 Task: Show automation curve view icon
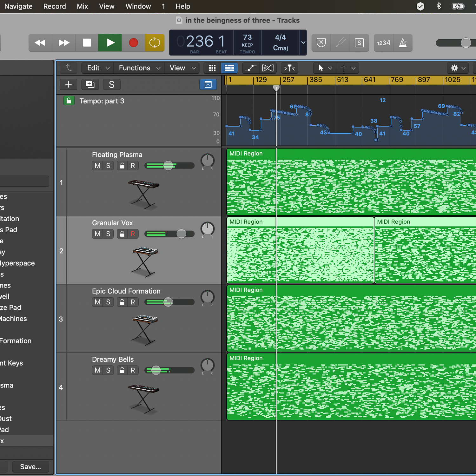250,68
